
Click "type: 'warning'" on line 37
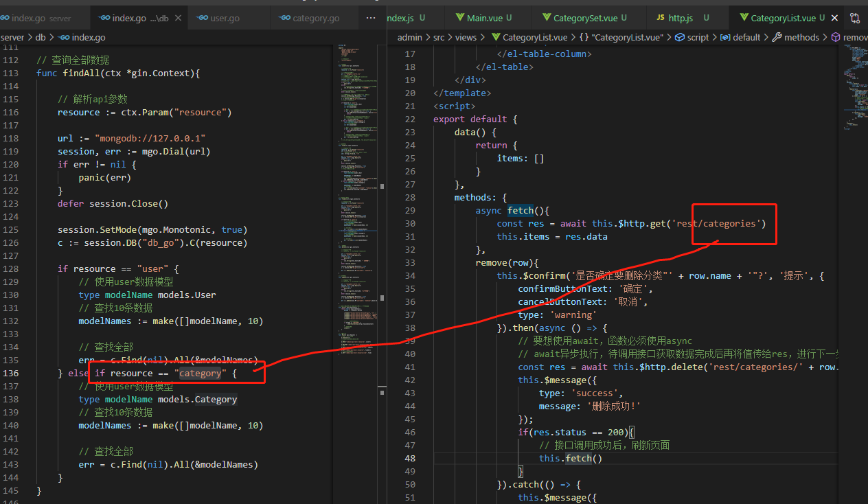(x=558, y=314)
